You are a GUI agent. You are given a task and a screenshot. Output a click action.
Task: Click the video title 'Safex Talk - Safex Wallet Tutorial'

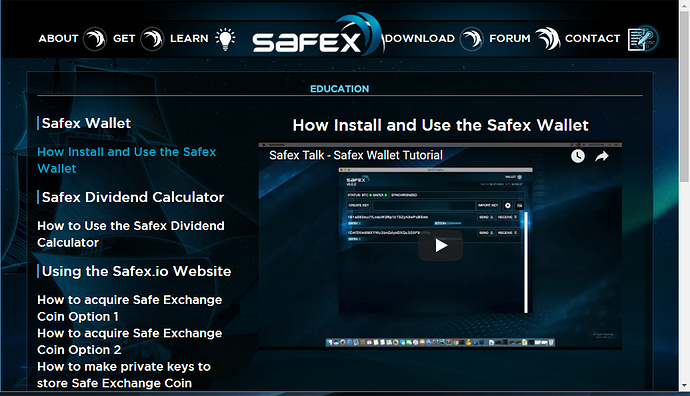[x=356, y=155]
